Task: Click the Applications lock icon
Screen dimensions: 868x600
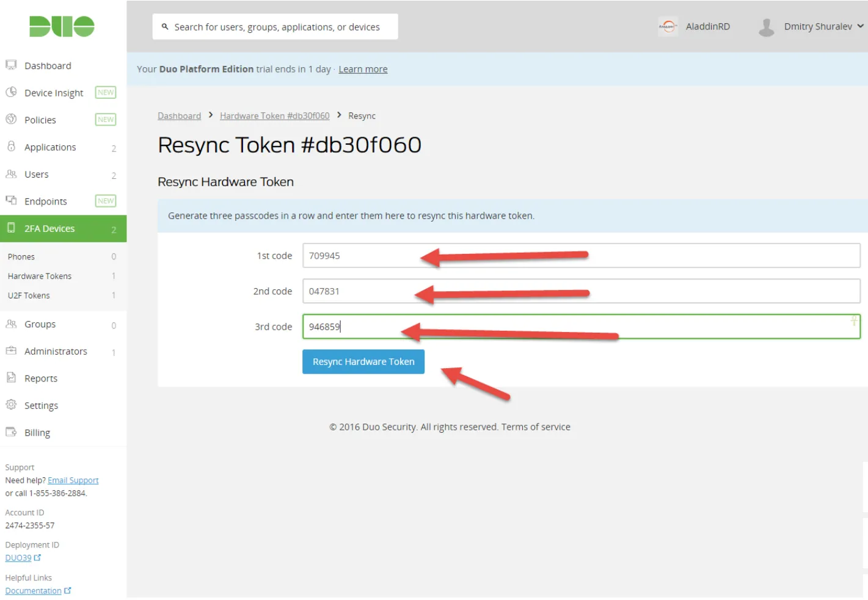Action: click(11, 146)
